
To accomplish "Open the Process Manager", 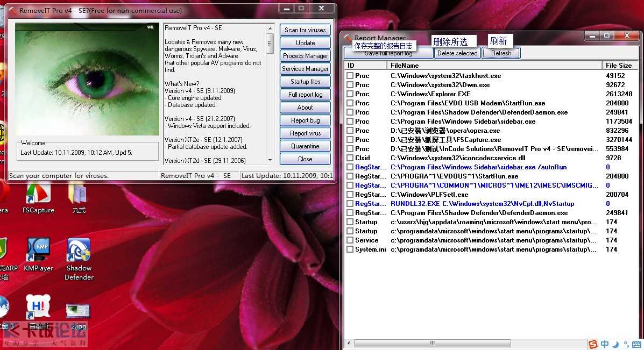I will pyautogui.click(x=305, y=56).
